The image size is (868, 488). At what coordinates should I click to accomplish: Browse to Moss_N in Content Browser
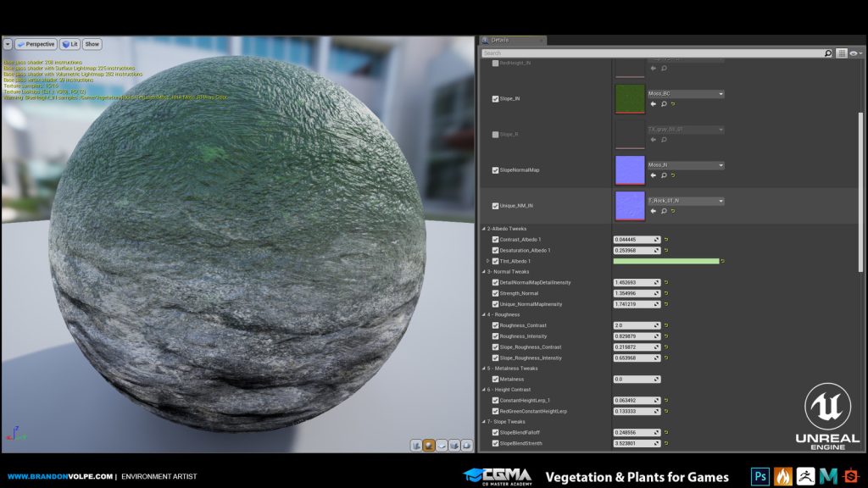pos(664,175)
